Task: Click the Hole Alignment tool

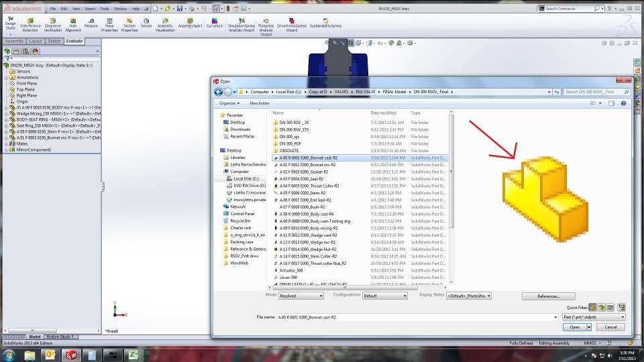Action: [x=72, y=25]
